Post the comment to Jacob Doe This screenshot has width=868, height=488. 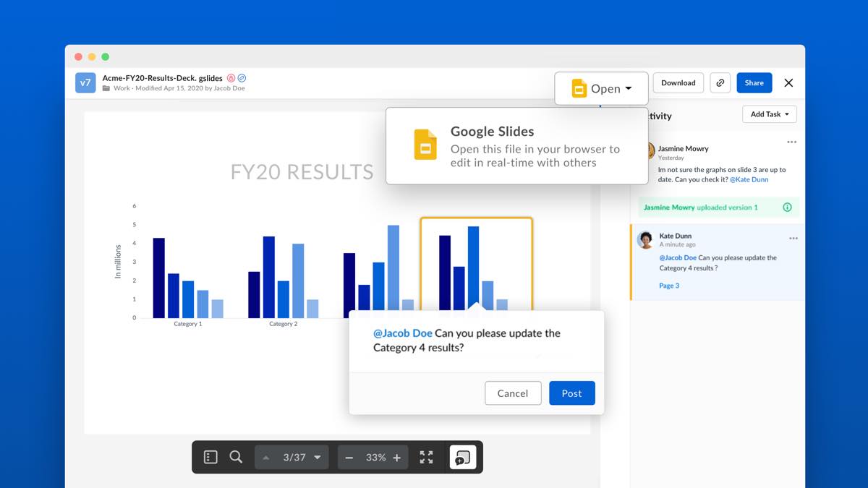tap(572, 393)
